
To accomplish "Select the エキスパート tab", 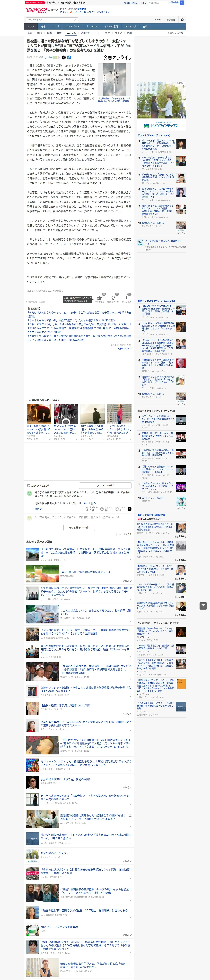I will click(x=72, y=27).
